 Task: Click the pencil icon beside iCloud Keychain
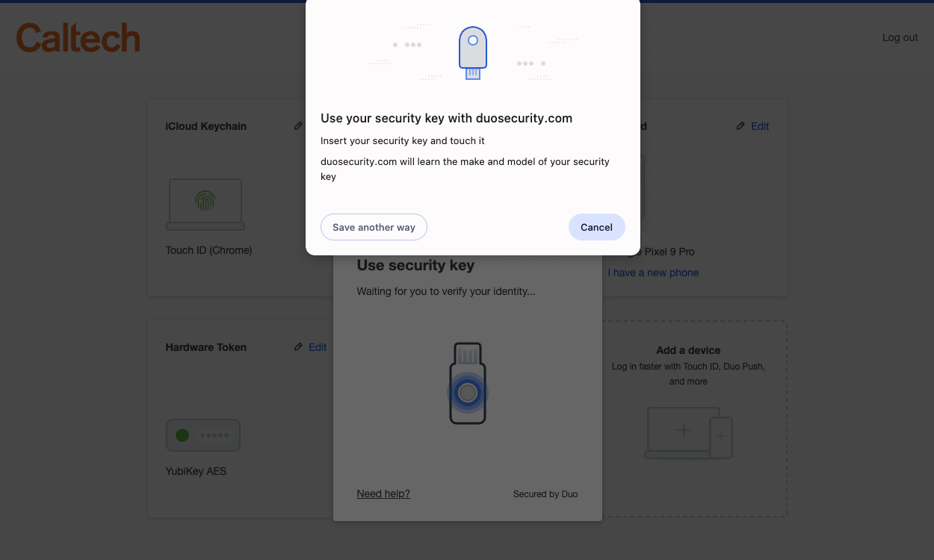coord(298,126)
